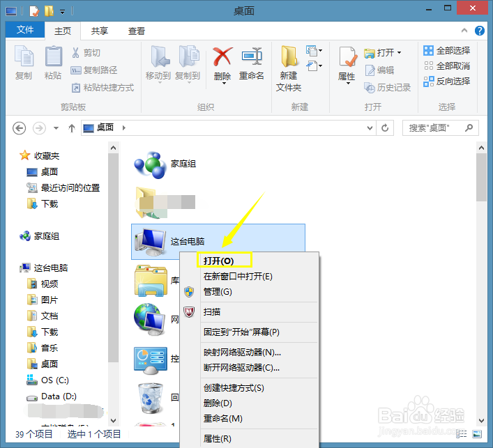493x448 pixels.
Task: Open Help with the blue question icon
Action: coord(480,31)
